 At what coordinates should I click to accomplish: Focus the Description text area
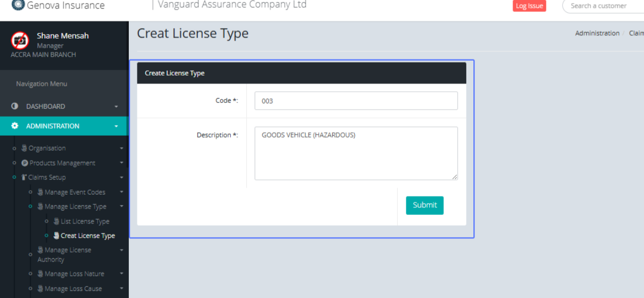click(x=356, y=153)
